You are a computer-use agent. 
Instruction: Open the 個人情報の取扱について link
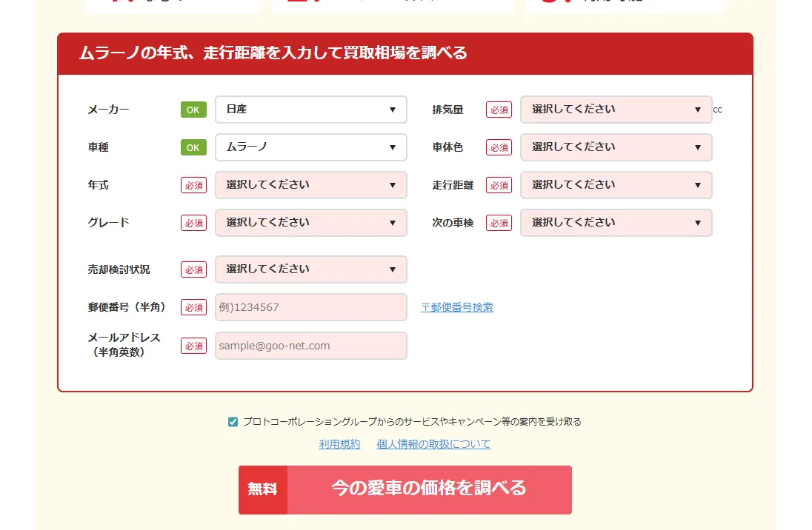pyautogui.click(x=433, y=444)
